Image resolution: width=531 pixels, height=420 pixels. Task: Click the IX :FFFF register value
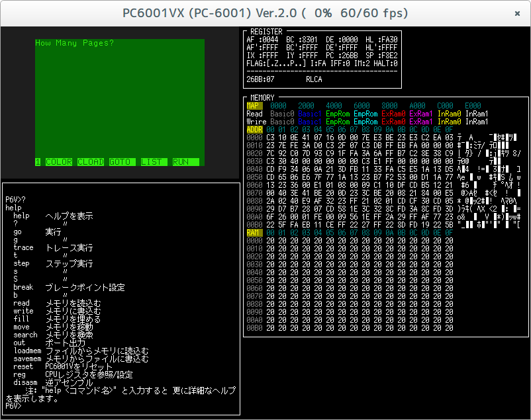tap(262, 56)
